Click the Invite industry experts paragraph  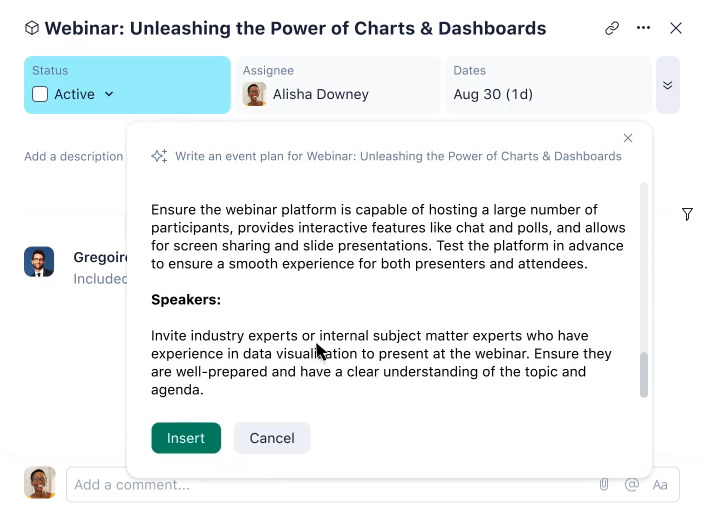pyautogui.click(x=381, y=363)
